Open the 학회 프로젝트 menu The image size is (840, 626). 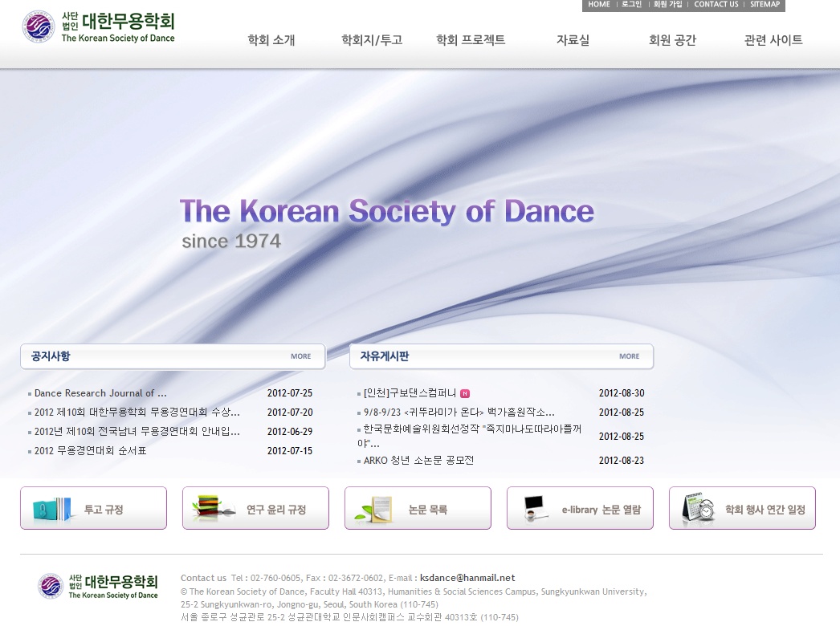pos(471,40)
